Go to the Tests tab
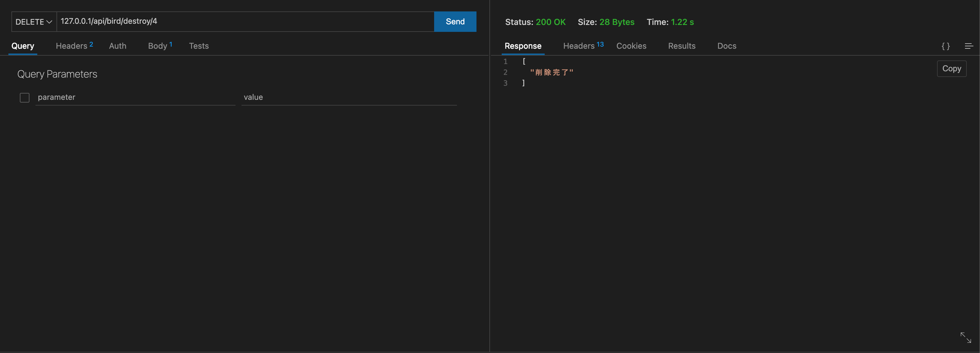Image resolution: width=980 pixels, height=353 pixels. click(199, 46)
